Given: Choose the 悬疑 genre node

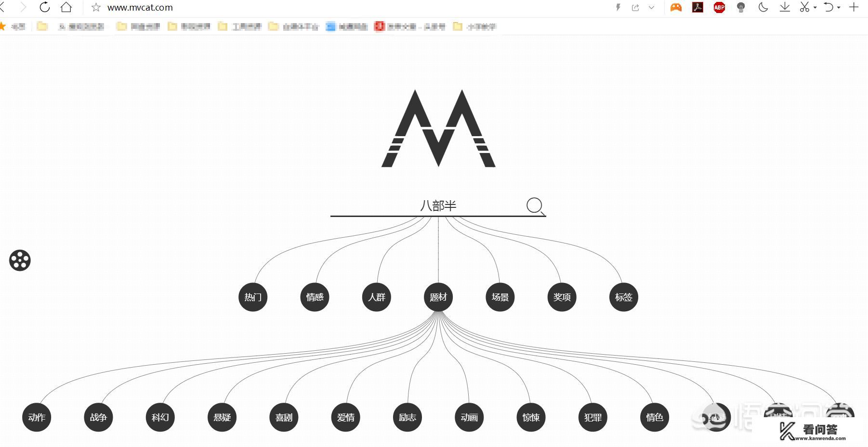Looking at the screenshot, I should 222,417.
